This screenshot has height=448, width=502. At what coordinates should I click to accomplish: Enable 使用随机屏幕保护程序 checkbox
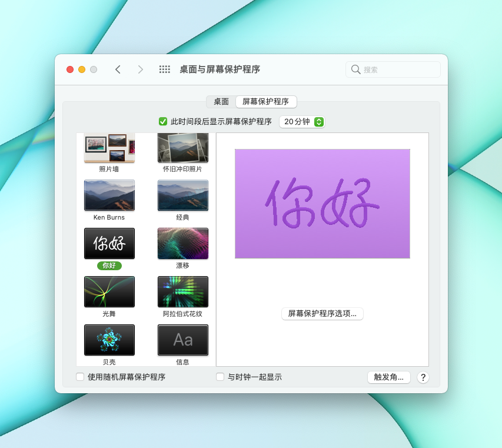click(x=80, y=377)
